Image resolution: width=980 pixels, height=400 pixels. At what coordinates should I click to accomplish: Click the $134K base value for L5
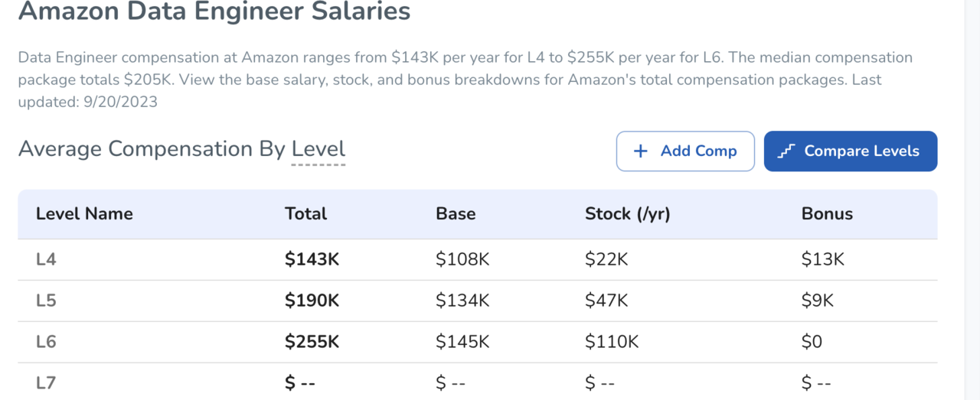(x=462, y=301)
